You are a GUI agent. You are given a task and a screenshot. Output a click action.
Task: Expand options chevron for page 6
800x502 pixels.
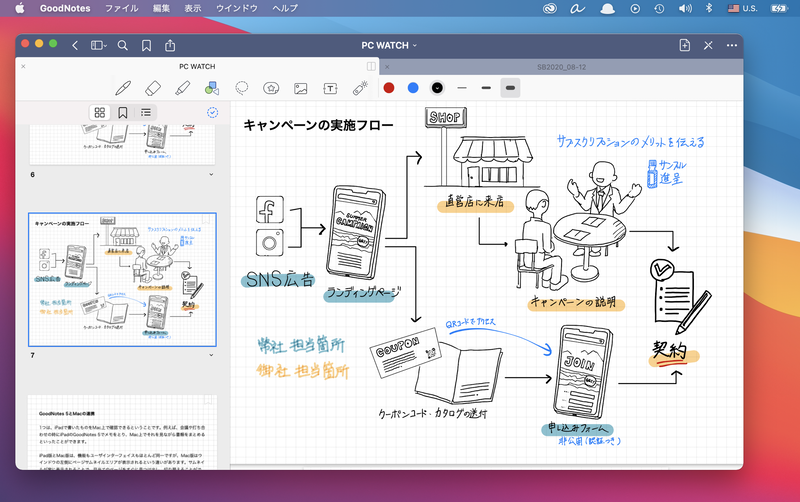(211, 174)
